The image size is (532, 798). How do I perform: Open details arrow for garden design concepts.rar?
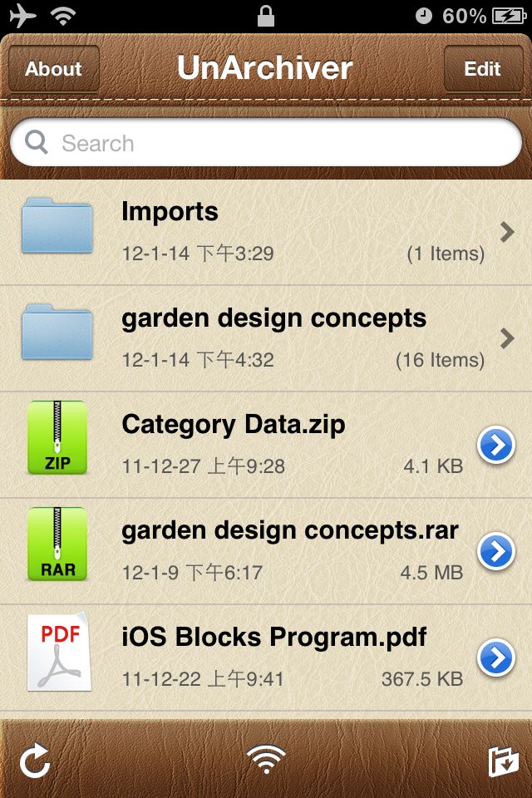point(496,551)
